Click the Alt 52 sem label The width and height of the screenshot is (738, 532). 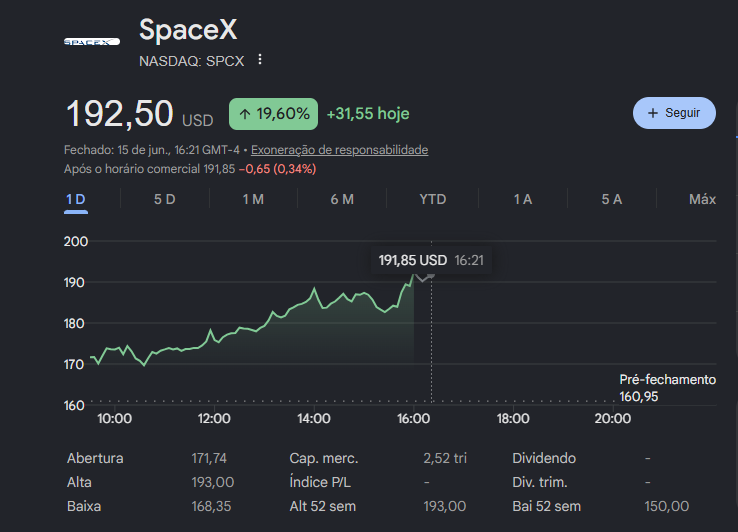click(x=323, y=507)
